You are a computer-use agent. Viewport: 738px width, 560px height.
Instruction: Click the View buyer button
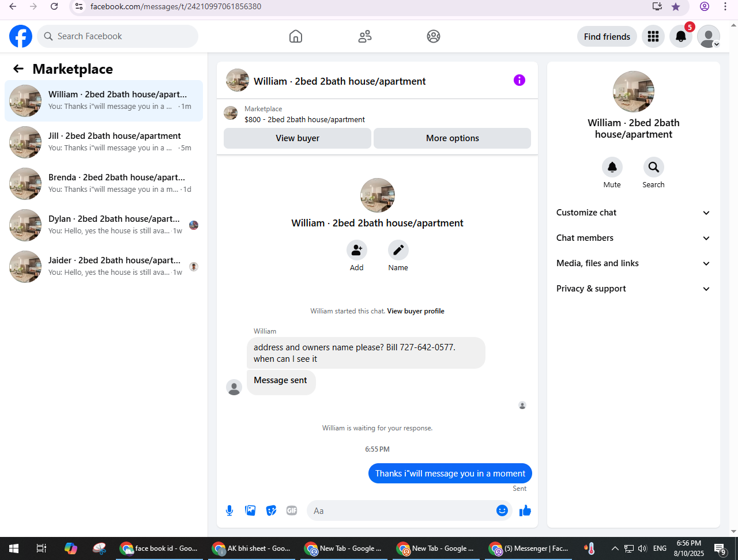pyautogui.click(x=298, y=138)
